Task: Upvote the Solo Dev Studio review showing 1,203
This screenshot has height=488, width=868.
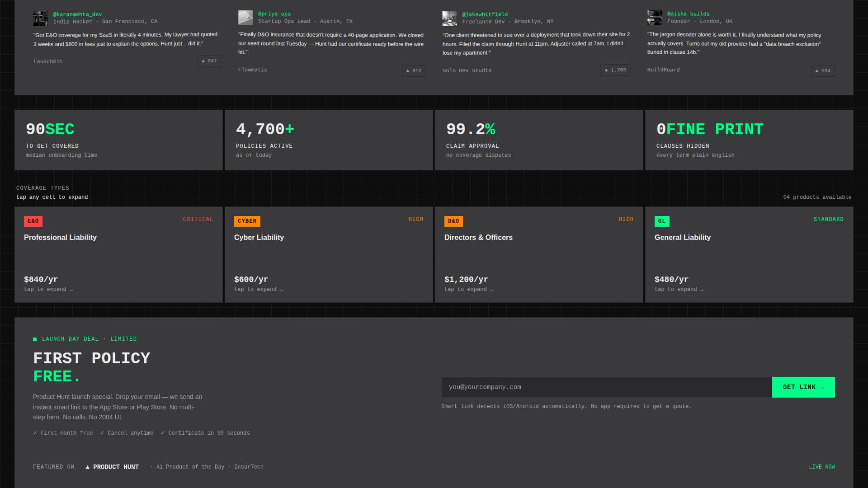Action: [x=615, y=70]
